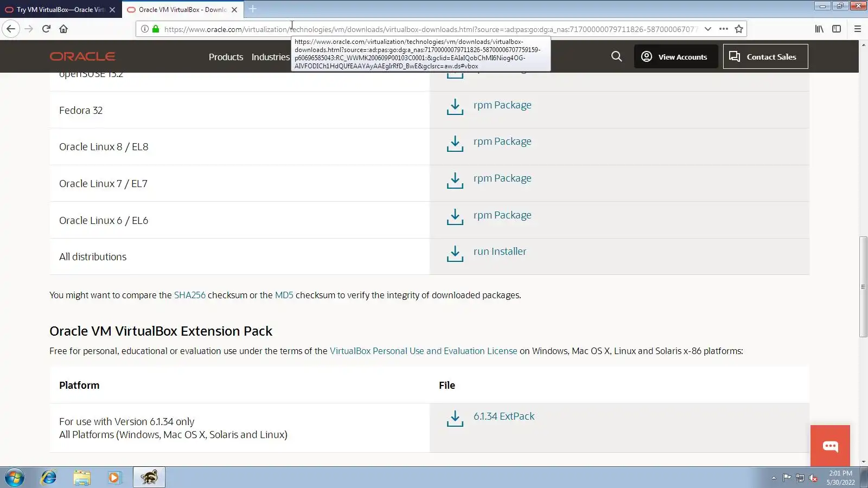Click download icon for All distributions
This screenshot has width=868, height=488.
coord(455,254)
